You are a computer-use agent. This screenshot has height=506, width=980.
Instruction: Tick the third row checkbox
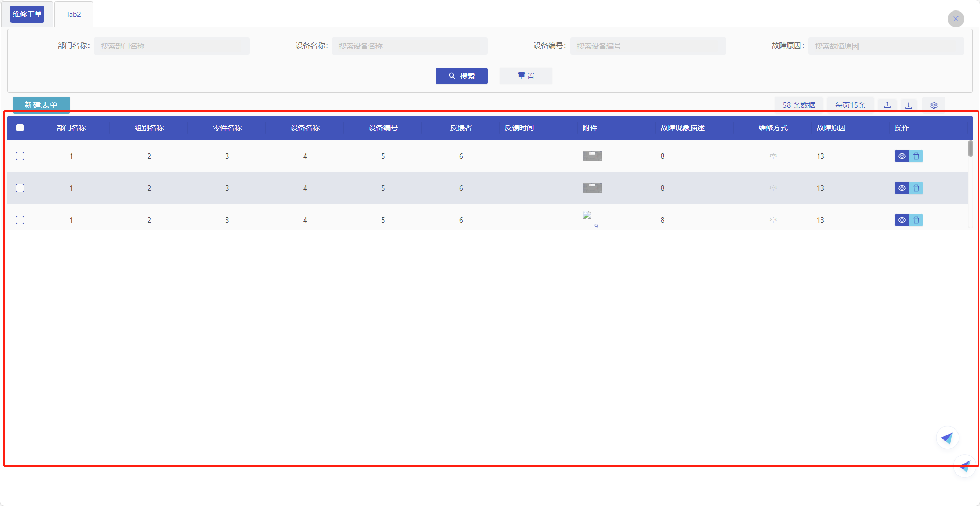(x=20, y=220)
